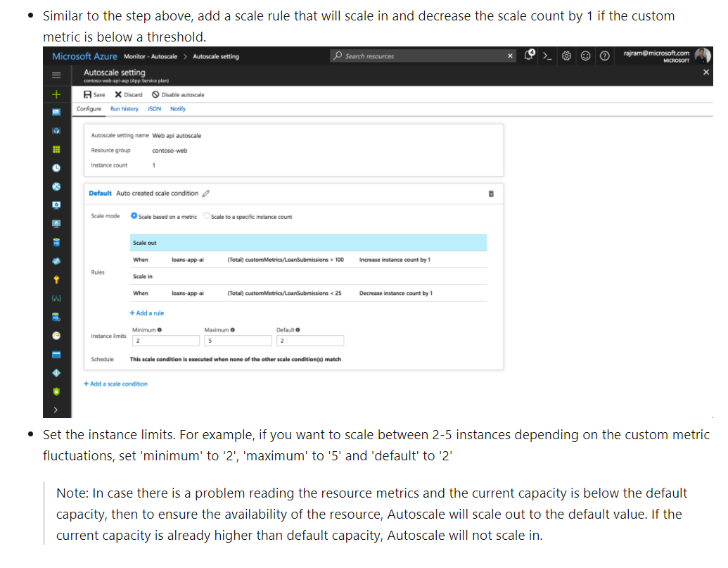The image size is (728, 568).
Task: Save the autoscale setting
Action: (94, 95)
